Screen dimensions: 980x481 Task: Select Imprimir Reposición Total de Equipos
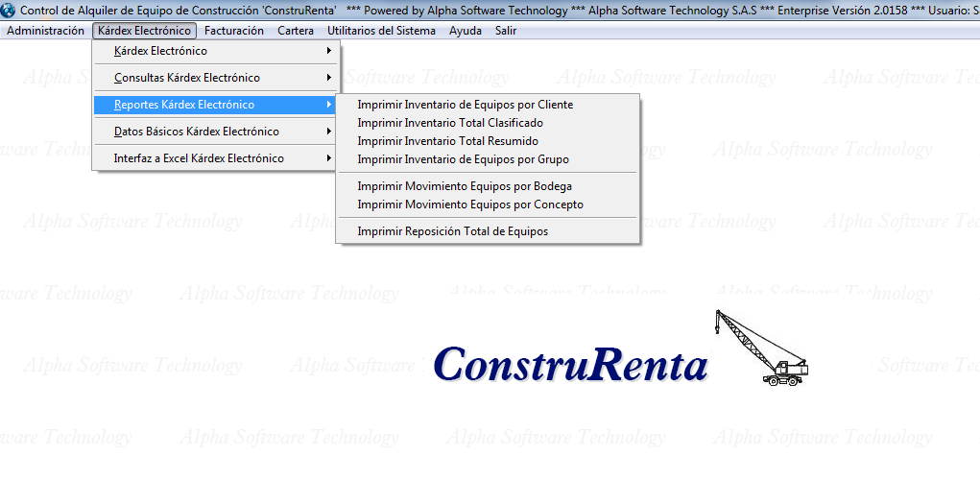click(x=452, y=231)
